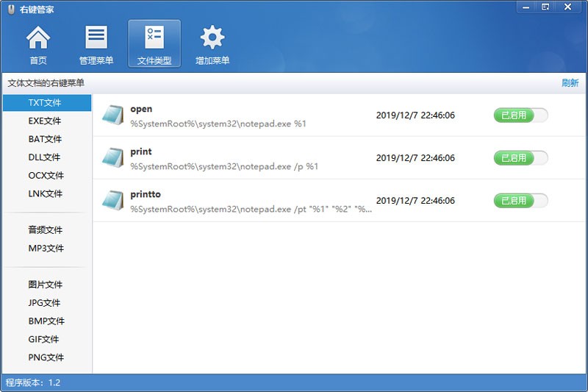Click the notepad icon of the printto entry
The width and height of the screenshot is (588, 392).
(112, 200)
